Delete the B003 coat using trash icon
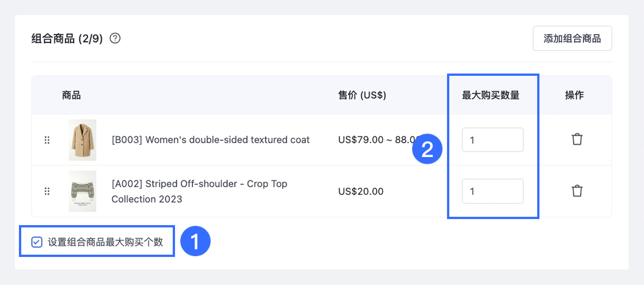This screenshot has height=285, width=644. point(577,139)
